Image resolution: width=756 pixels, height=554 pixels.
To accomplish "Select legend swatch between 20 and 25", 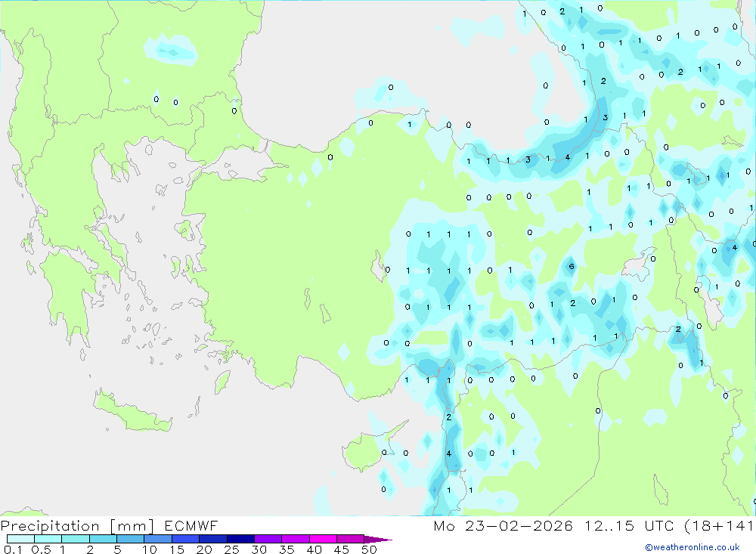I will 213,539.
